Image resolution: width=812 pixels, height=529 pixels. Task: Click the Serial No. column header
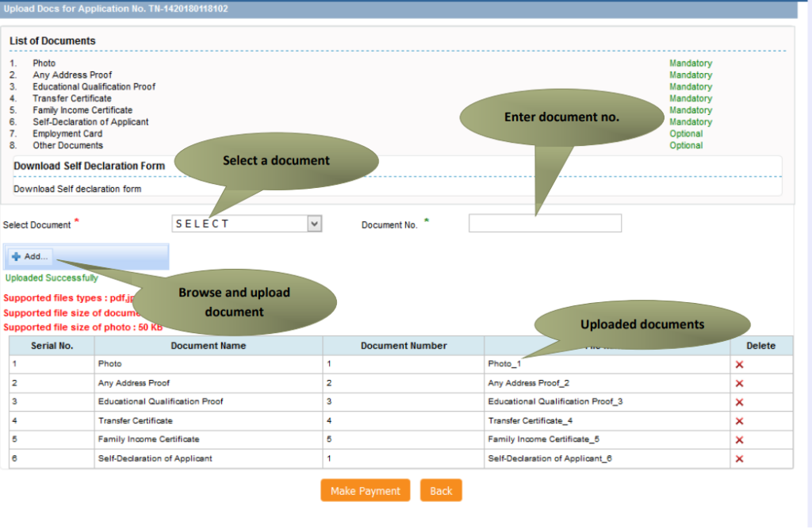pyautogui.click(x=52, y=346)
